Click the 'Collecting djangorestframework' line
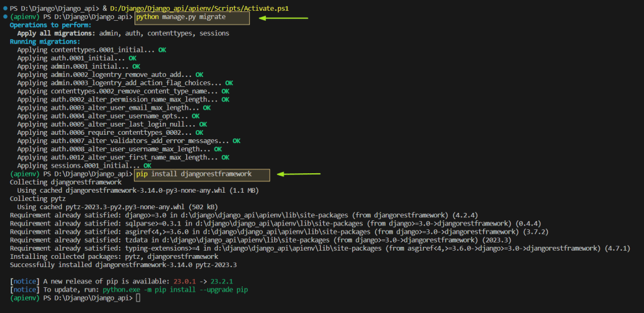This screenshot has width=644, height=313. (x=65, y=182)
